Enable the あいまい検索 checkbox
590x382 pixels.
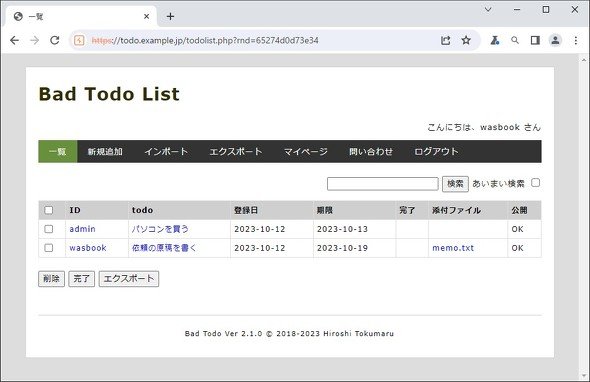click(535, 183)
